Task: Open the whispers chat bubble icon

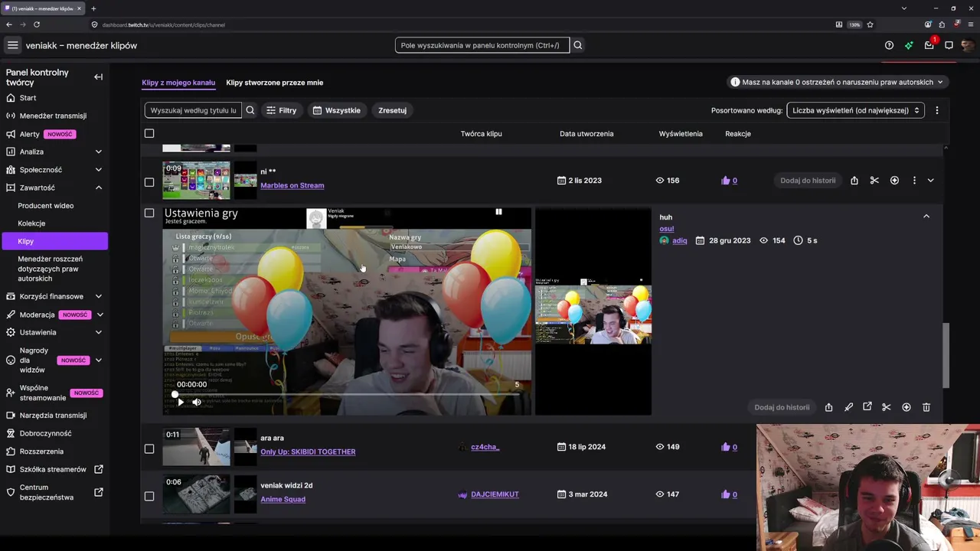Action: point(949,45)
